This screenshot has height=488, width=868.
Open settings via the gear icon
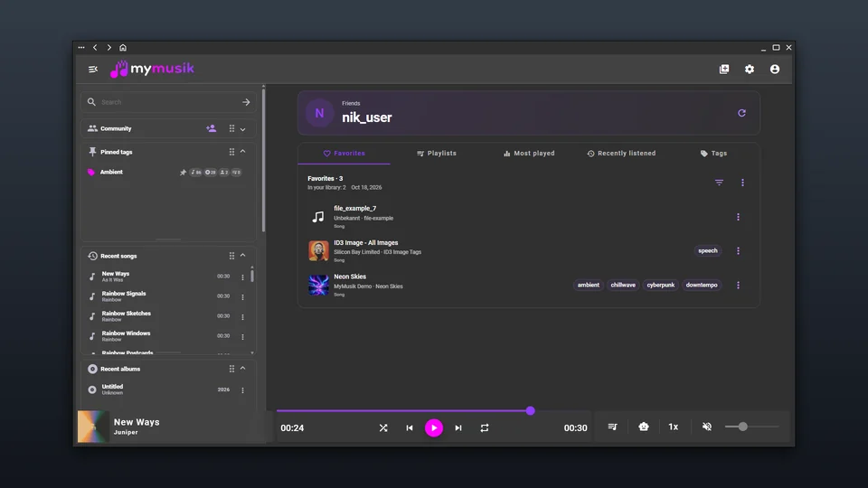click(x=750, y=70)
